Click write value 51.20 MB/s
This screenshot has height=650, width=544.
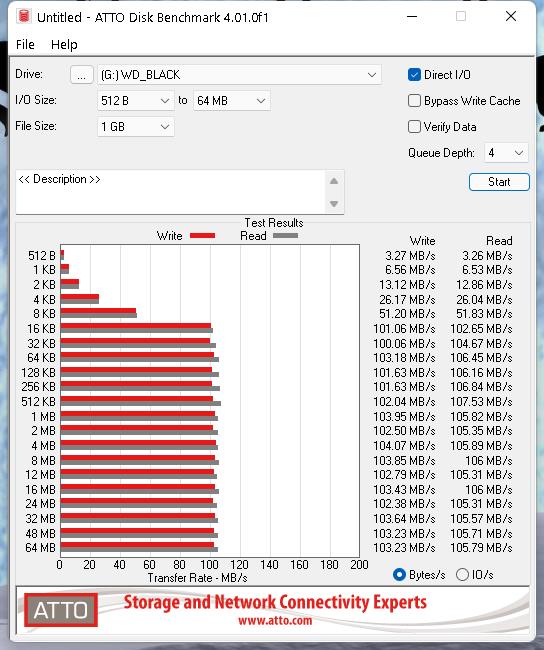(407, 314)
